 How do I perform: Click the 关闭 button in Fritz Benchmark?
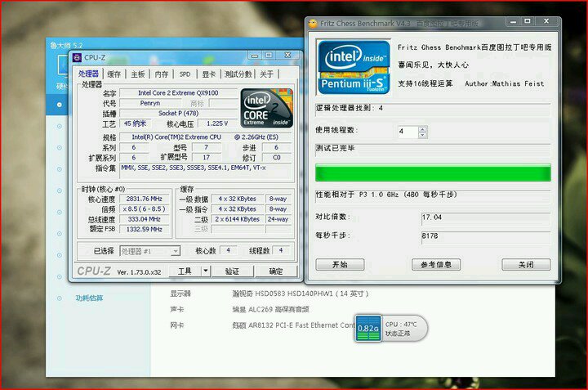[526, 265]
